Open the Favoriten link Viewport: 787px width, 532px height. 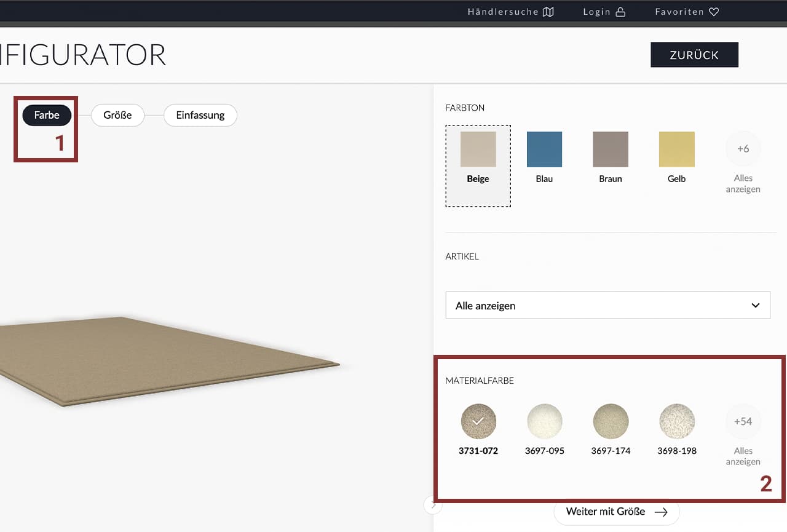(687, 12)
